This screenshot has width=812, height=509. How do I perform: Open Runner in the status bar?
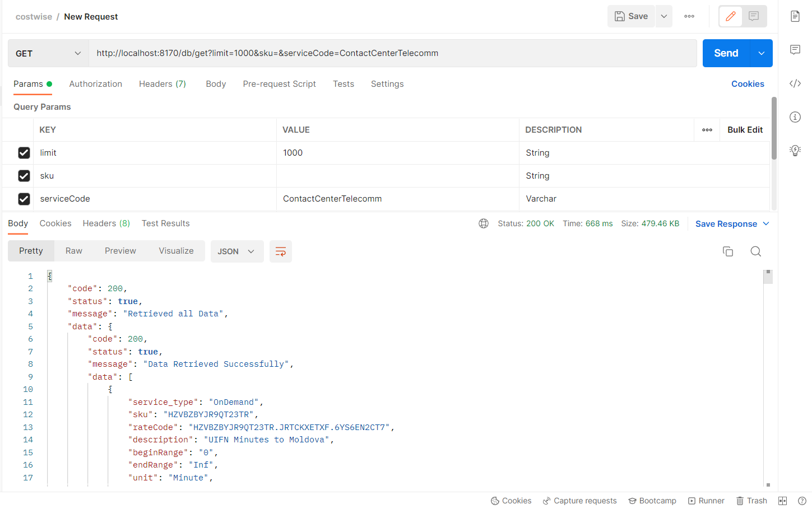tap(706, 501)
